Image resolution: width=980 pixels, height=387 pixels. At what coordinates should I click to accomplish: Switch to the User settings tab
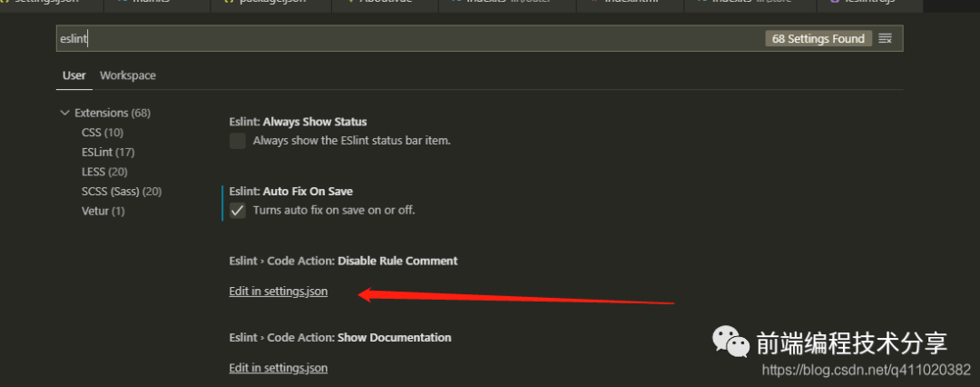click(73, 75)
